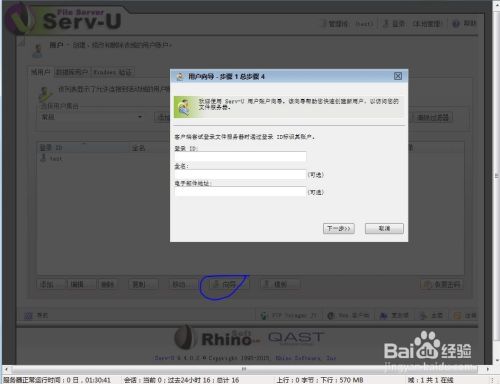Screen dimensions: 500x384
Task: Click the QAST logo in footer
Action: [x=296, y=337]
